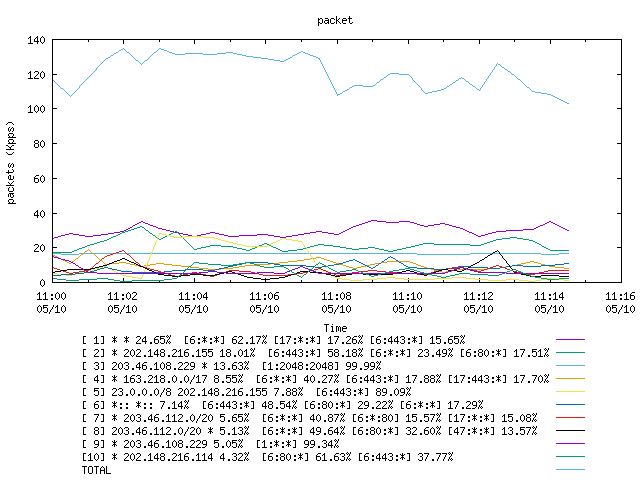Screen dimensions: 640x480
Task: Click the TOTAL line dip near 11:08
Action: click(337, 95)
